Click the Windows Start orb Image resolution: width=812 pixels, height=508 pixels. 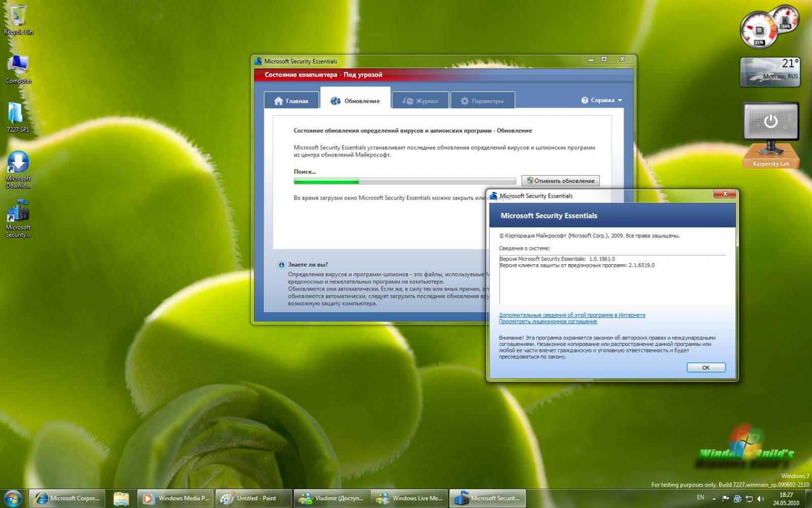(x=13, y=498)
